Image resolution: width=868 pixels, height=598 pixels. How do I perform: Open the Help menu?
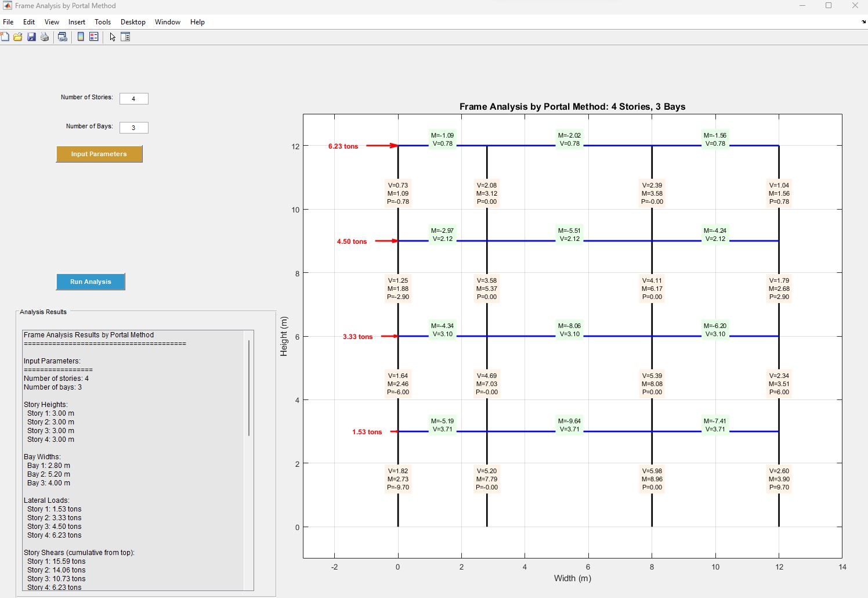(x=197, y=22)
